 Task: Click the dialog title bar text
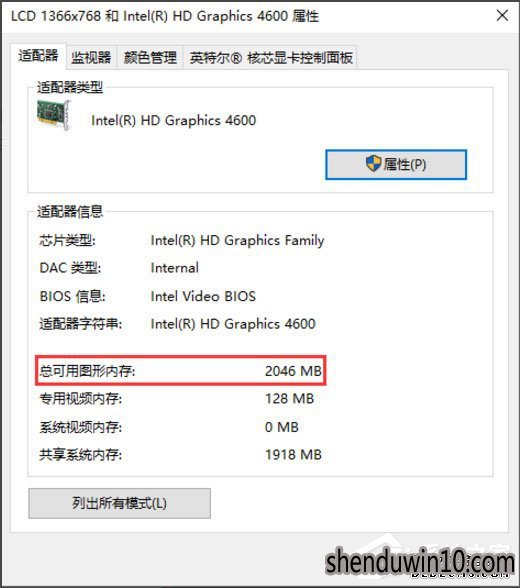pyautogui.click(x=165, y=16)
